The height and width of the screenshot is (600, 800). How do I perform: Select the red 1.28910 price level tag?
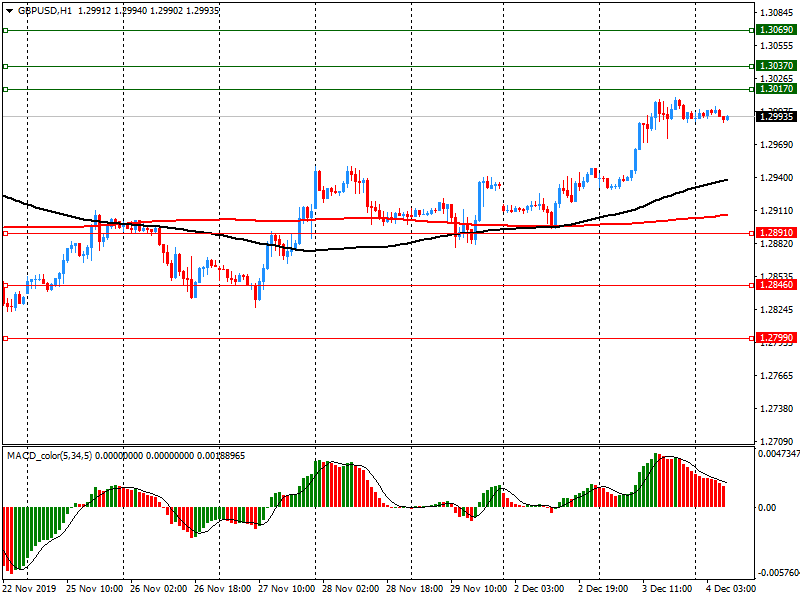pyautogui.click(x=777, y=233)
